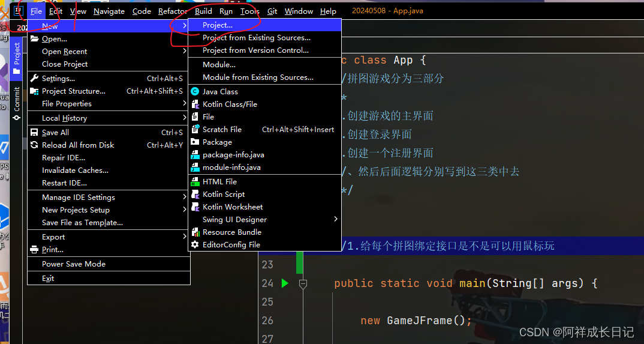
Task: Click the Settings wrench icon
Action: tap(35, 79)
